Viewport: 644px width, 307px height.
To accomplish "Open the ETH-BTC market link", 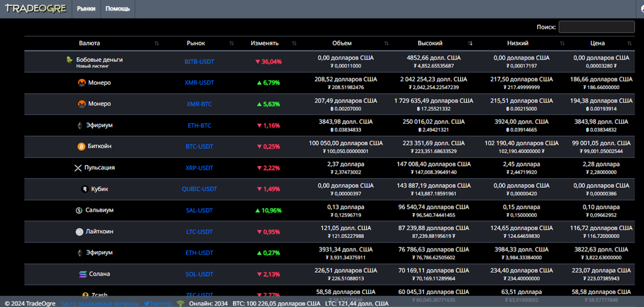I will pos(199,126).
